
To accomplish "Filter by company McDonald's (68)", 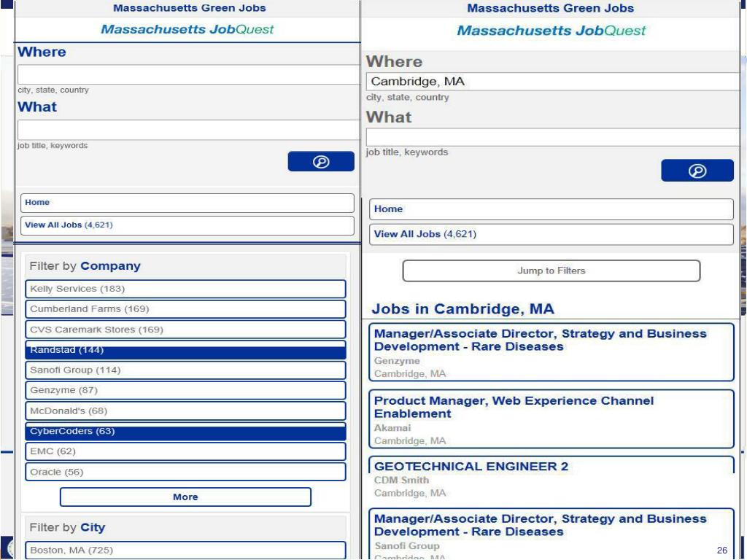I will click(185, 411).
